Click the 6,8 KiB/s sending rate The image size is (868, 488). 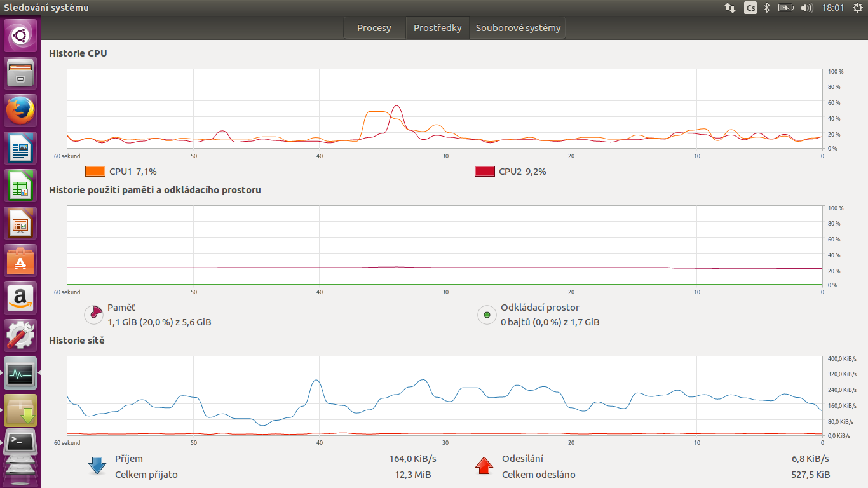[x=810, y=459]
